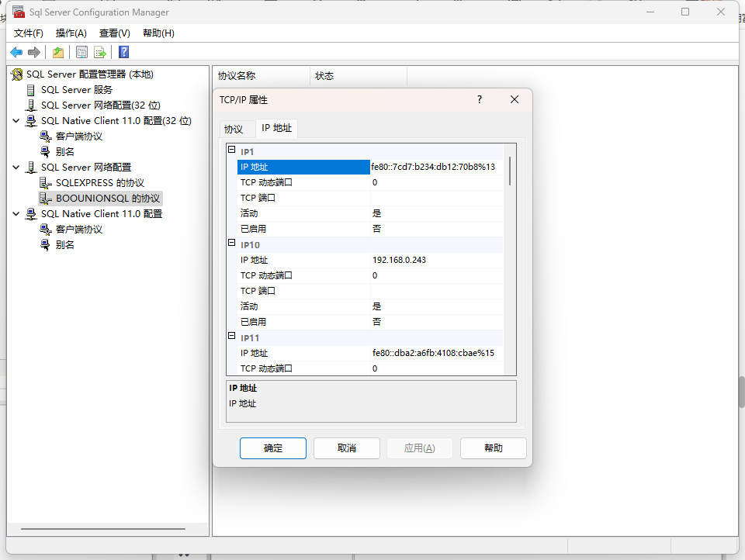The height and width of the screenshot is (560, 745).
Task: Click the IP10 活动 value 是
Action: click(x=377, y=307)
